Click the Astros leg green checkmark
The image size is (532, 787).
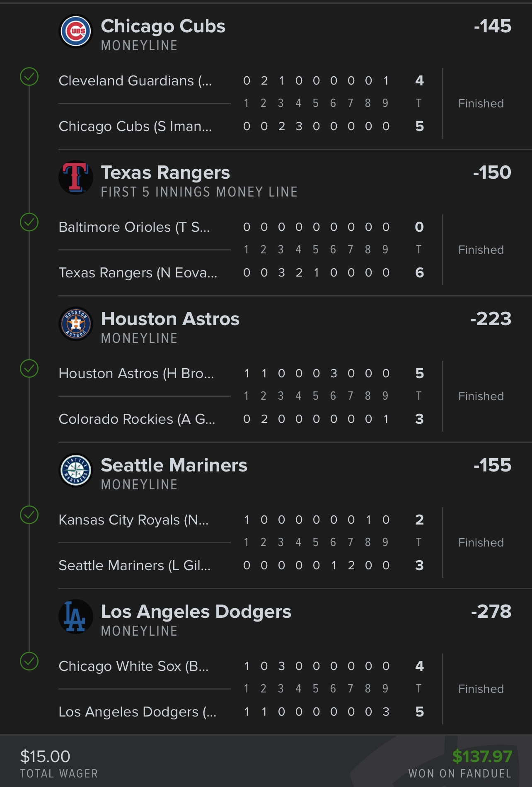[29, 369]
